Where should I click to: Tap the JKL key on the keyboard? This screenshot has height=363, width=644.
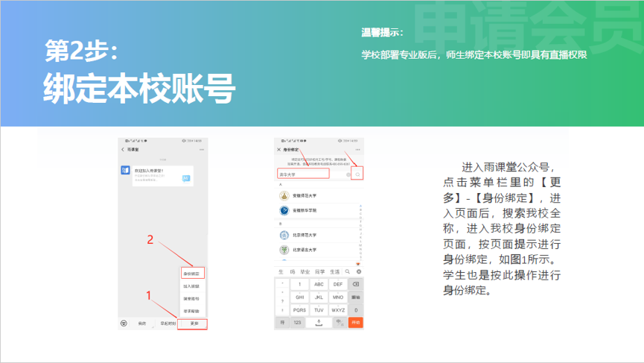pyautogui.click(x=319, y=297)
